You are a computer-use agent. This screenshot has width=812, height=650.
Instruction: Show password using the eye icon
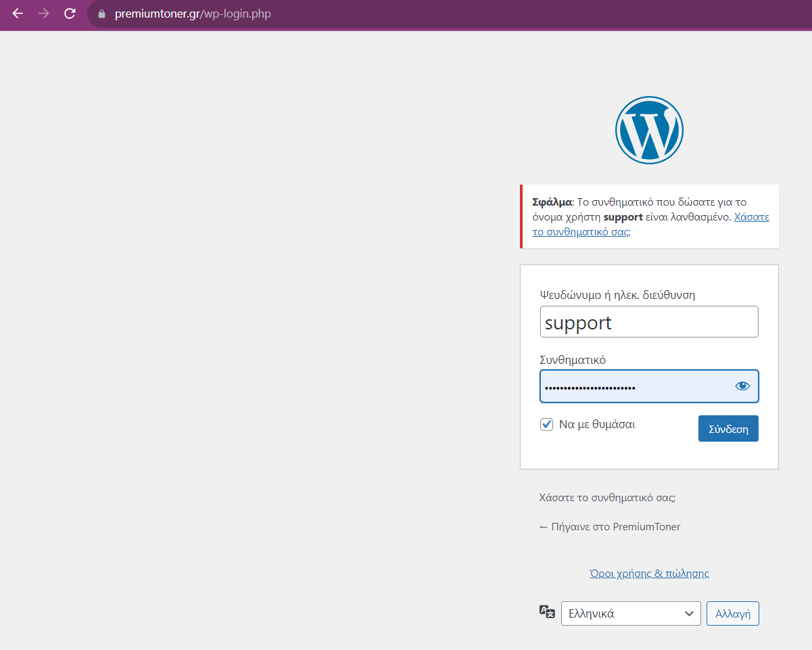click(x=742, y=386)
